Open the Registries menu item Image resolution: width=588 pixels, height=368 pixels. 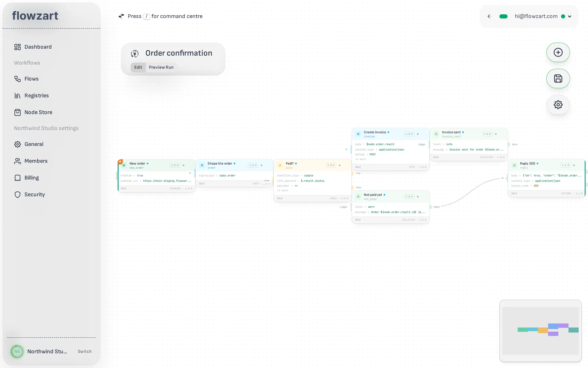pos(36,96)
